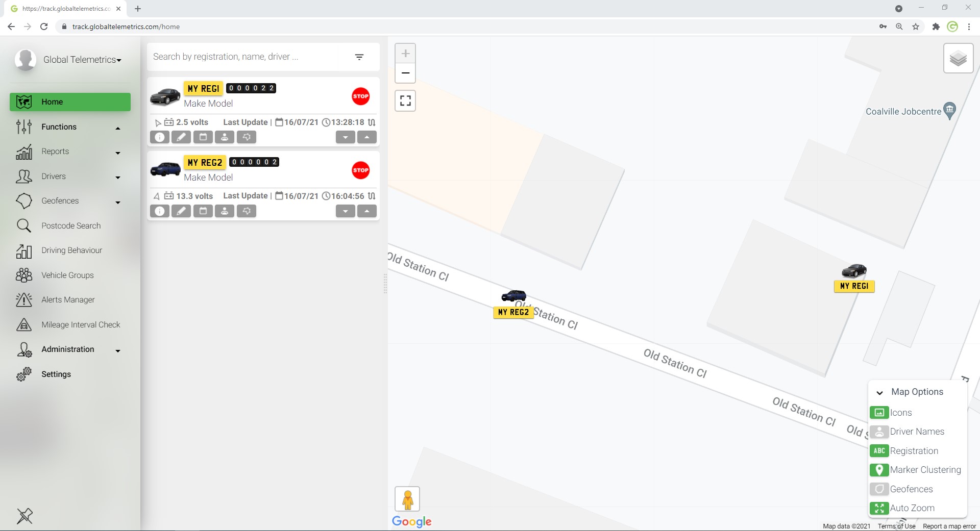Open info for the MY REG1 vehicle
Screen dimensions: 980x531
pyautogui.click(x=160, y=137)
